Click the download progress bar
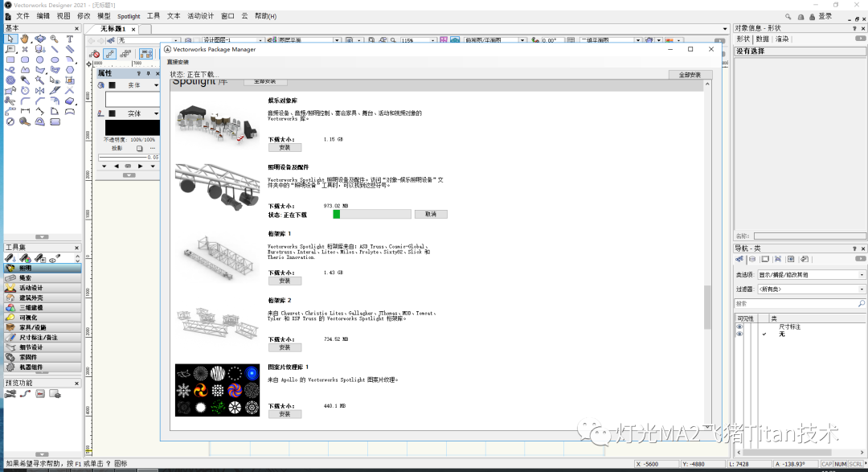 tap(372, 215)
